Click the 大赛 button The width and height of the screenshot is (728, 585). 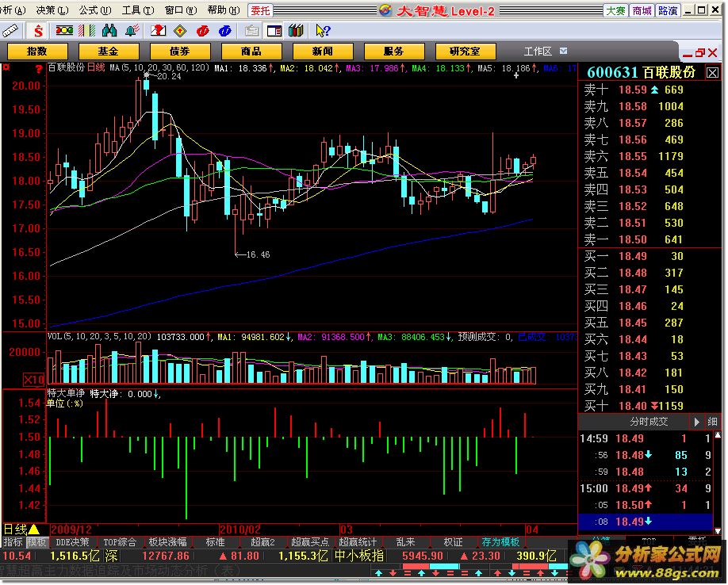(x=615, y=10)
